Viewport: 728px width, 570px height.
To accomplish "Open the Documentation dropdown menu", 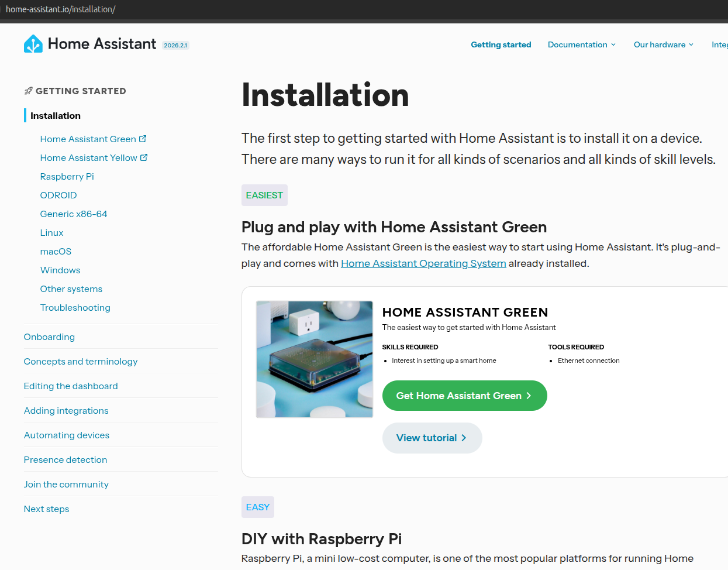I will pos(582,44).
